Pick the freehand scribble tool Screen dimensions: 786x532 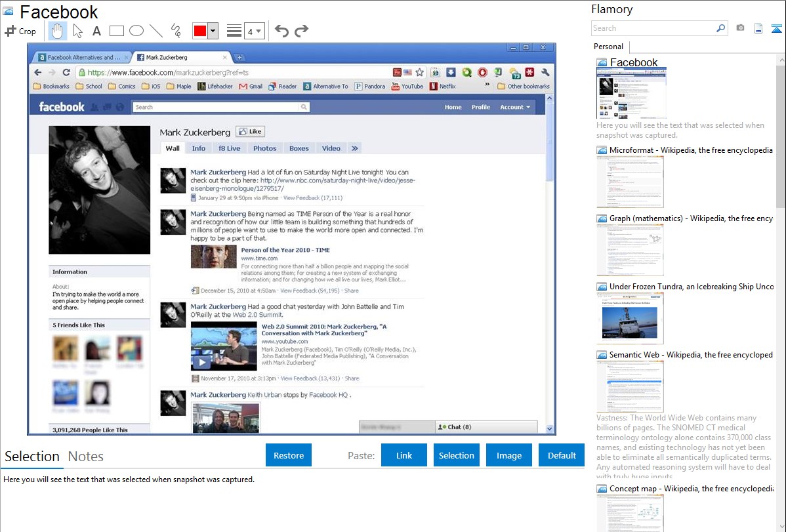point(176,31)
